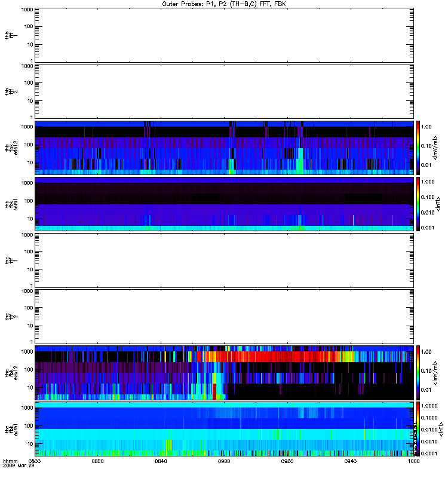The height and width of the screenshot is (478, 448).
Task: Click the '0.001' color bar tick value
Action: tap(428, 228)
